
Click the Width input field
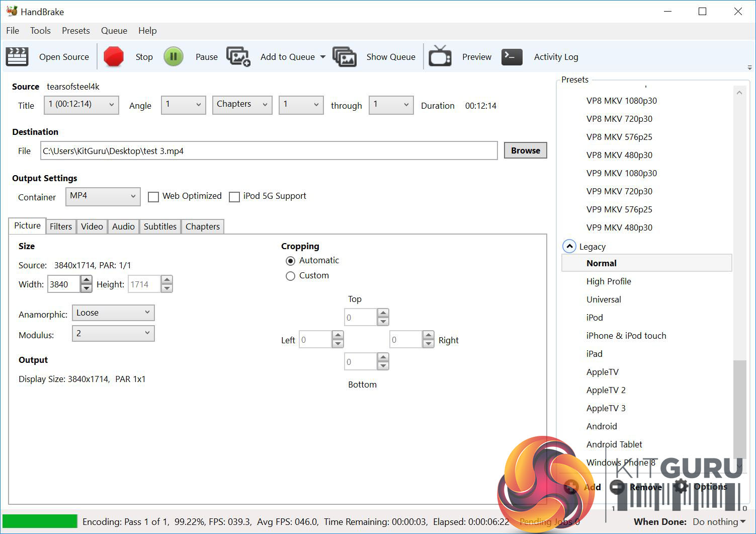click(63, 284)
